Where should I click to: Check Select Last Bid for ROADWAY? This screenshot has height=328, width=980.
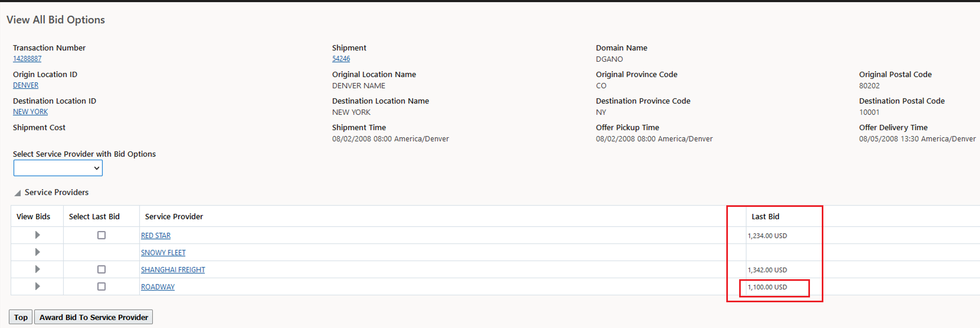pyautogui.click(x=101, y=287)
